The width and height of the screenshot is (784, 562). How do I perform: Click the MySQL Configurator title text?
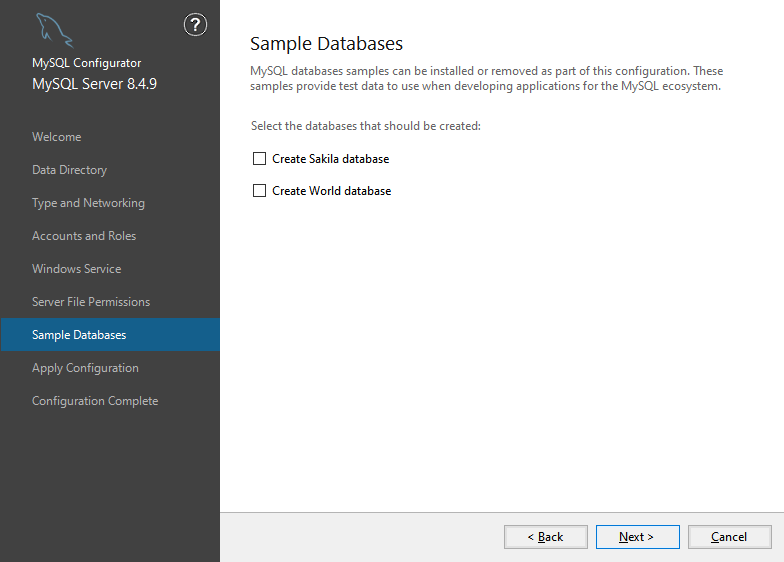coord(86,63)
